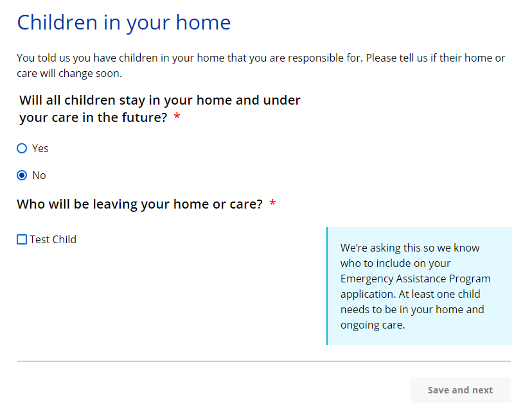532x412 pixels.
Task: Select the No radio button
Action: [22, 175]
